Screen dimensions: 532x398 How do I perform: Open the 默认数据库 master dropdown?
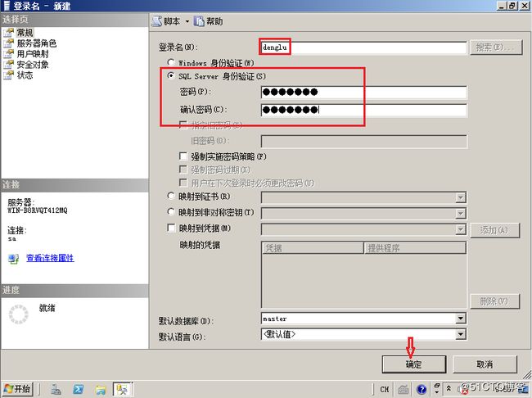coord(461,319)
